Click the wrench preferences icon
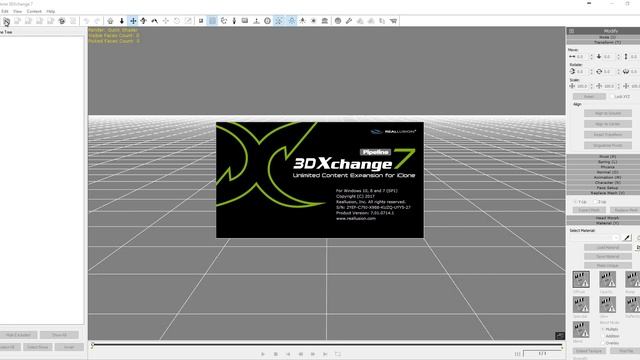Viewport: 640px width, 360px height. [x=349, y=21]
